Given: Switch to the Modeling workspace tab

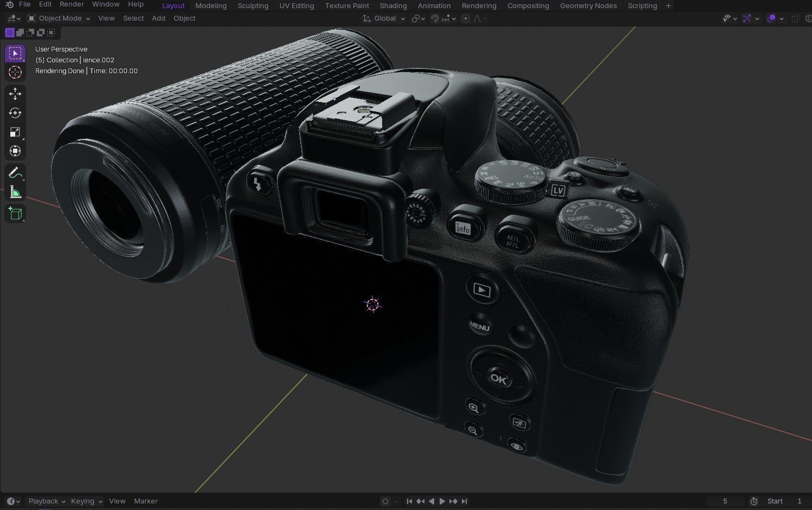Looking at the screenshot, I should pos(211,5).
